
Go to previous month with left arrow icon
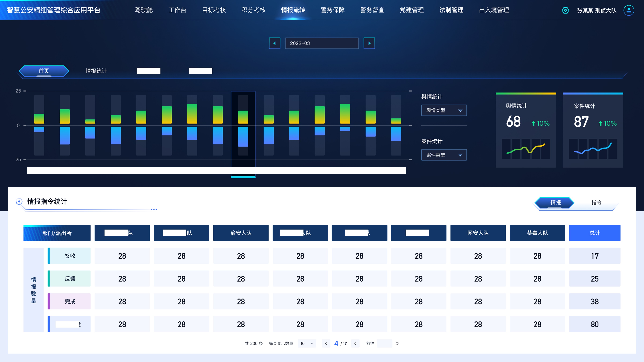coord(275,43)
